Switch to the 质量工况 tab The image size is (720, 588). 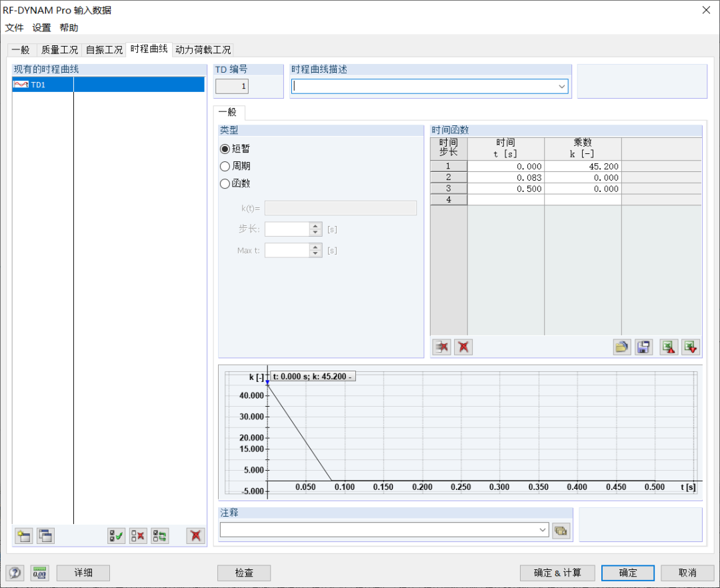(59, 49)
